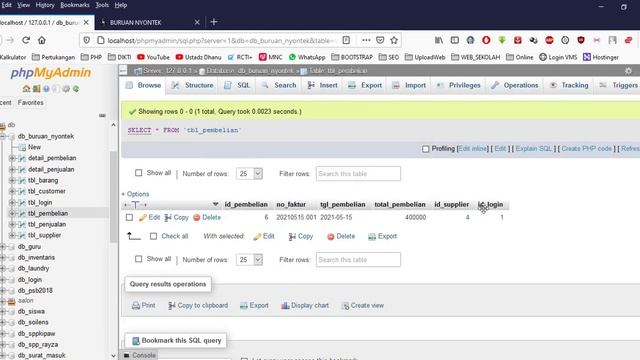The image size is (640, 360).
Task: Open a new browser tab with plus
Action: pos(214,22)
